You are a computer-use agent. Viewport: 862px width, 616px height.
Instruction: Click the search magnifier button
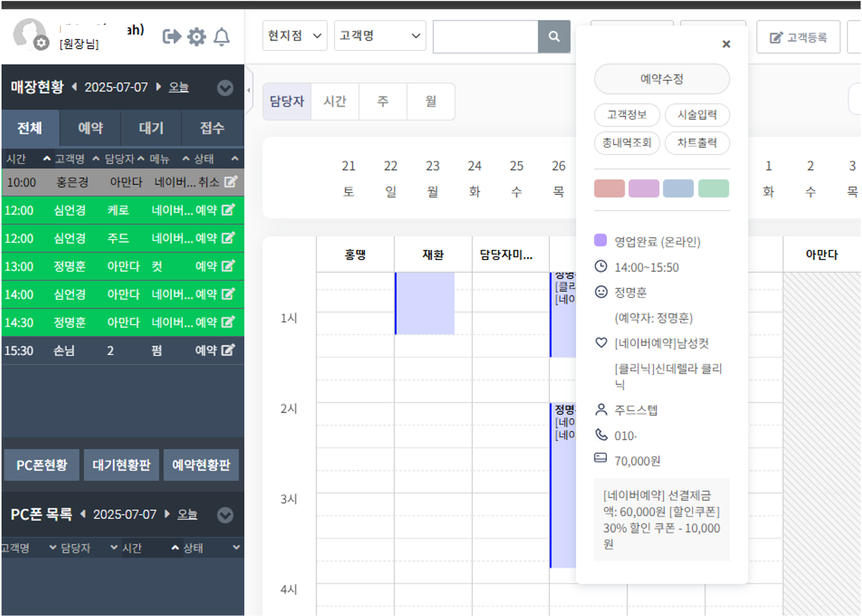point(554,36)
